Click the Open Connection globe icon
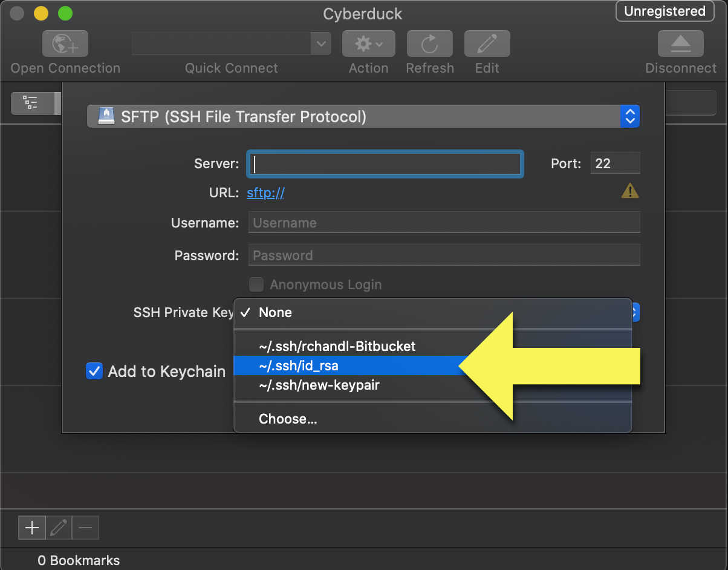The image size is (728, 570). [x=65, y=44]
